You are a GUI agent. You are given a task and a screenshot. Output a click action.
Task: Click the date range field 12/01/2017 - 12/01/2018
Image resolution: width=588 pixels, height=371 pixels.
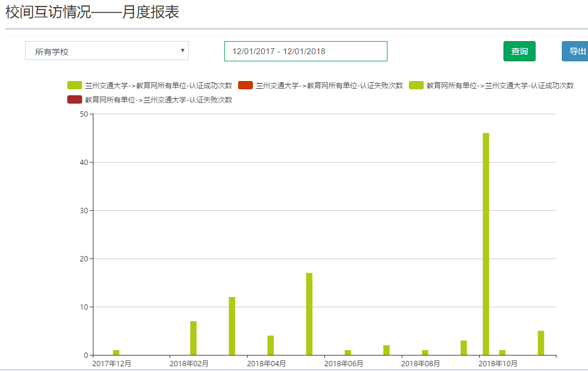305,51
